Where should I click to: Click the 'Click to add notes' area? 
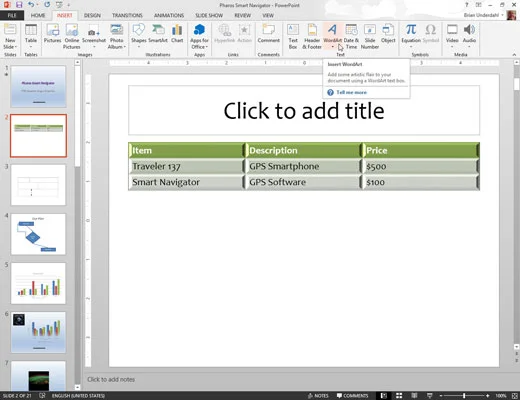point(111,379)
